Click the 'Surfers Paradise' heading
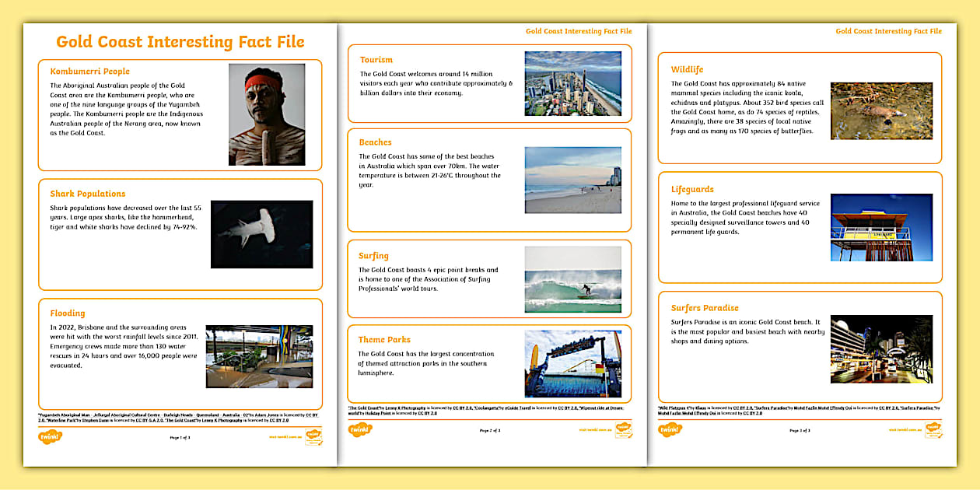This screenshot has height=490, width=980. coord(705,308)
